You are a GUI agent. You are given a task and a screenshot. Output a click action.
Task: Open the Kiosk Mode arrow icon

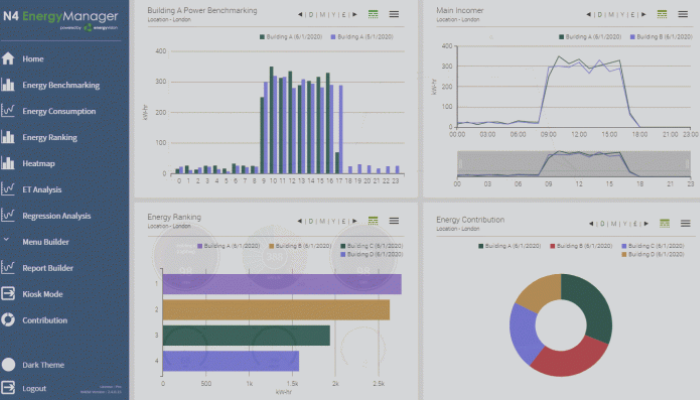(8, 294)
